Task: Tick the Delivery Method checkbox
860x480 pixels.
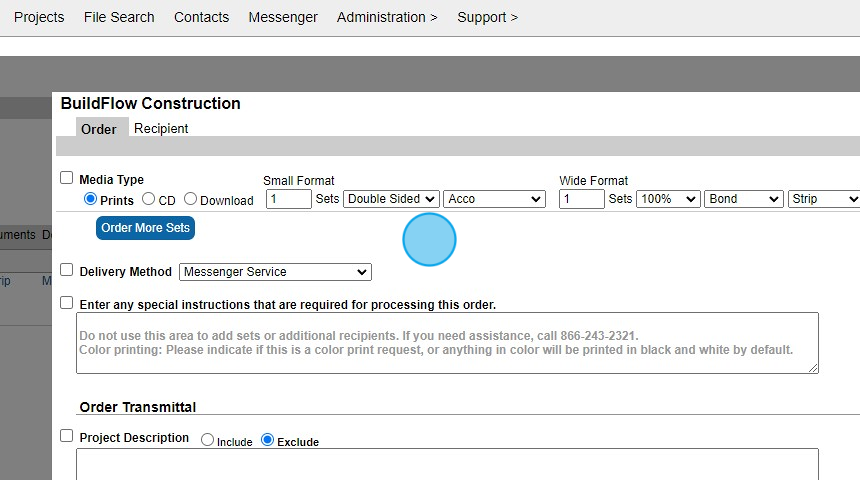Action: 67,270
